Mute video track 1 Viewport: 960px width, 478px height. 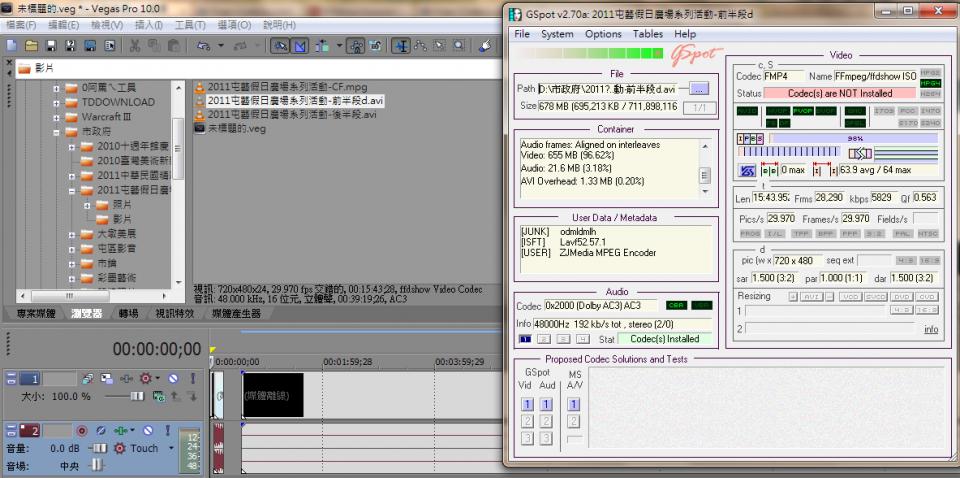173,379
